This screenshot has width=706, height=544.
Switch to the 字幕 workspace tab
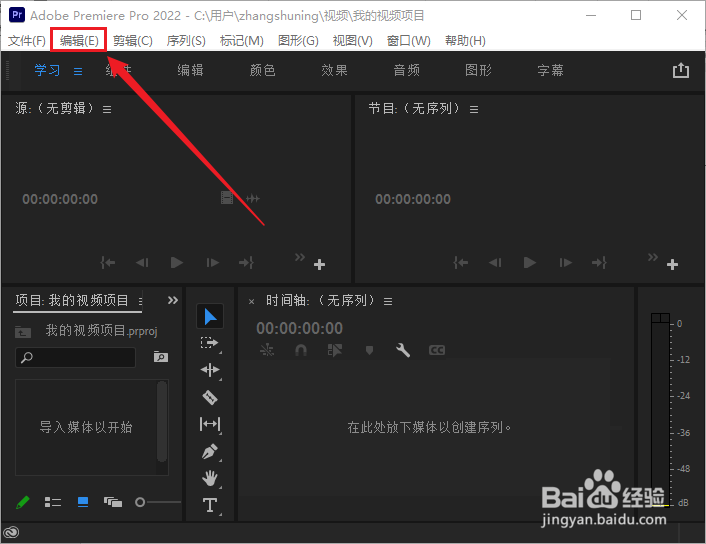(550, 70)
